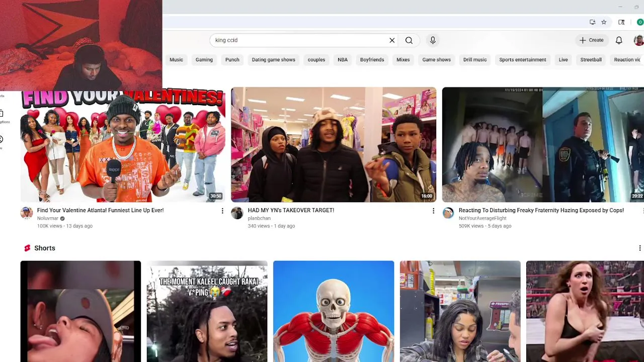Open Find Your Valentine Atlanta video title
644x362 pixels.
click(x=100, y=210)
